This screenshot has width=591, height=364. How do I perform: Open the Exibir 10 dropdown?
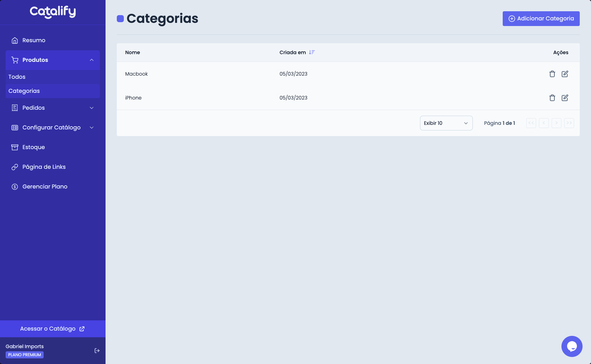point(446,123)
